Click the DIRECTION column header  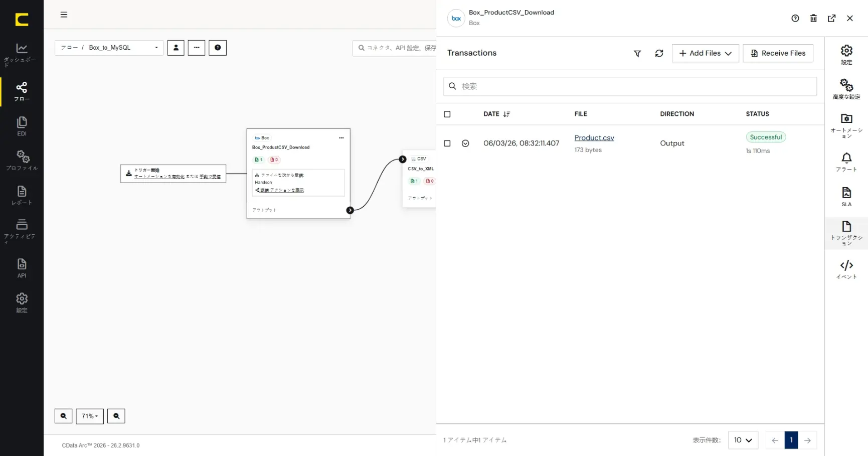point(677,114)
